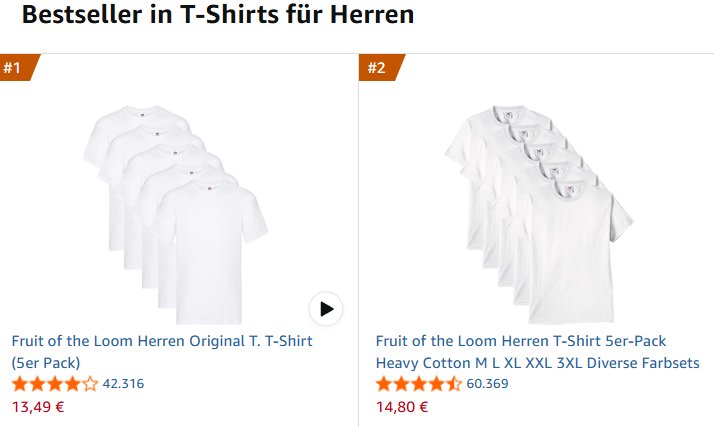Viewport: 714px width, 427px height.
Task: Click the half-filled star on second product
Action: [x=454, y=384]
